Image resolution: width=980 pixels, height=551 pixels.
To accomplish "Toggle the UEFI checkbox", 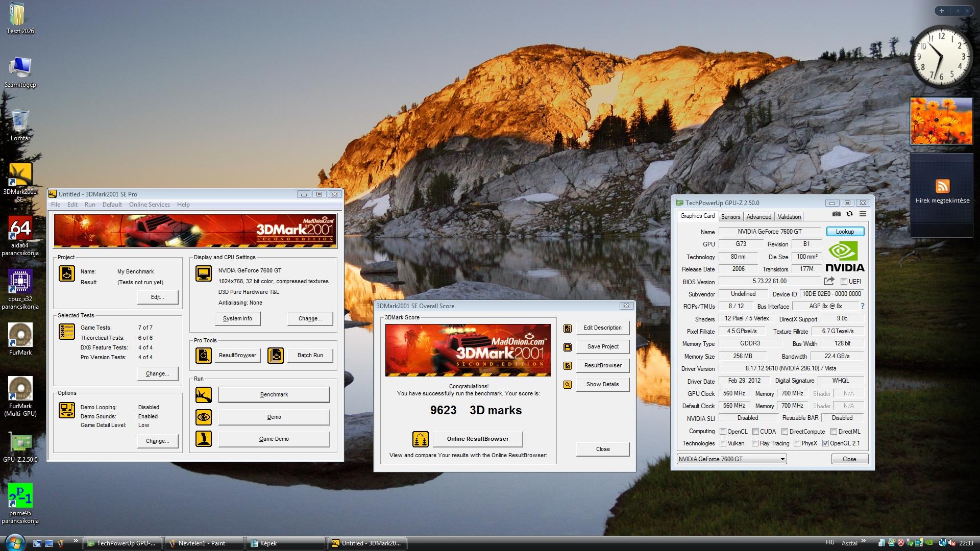I will tap(844, 282).
